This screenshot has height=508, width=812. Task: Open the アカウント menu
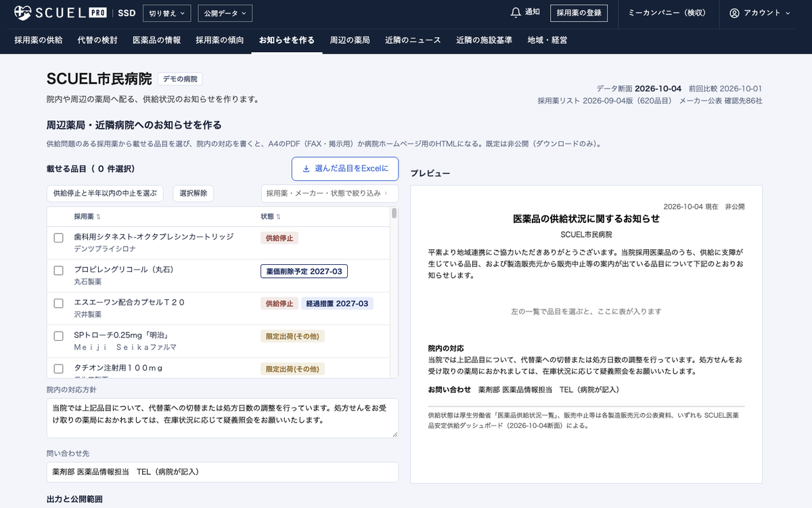click(x=761, y=13)
